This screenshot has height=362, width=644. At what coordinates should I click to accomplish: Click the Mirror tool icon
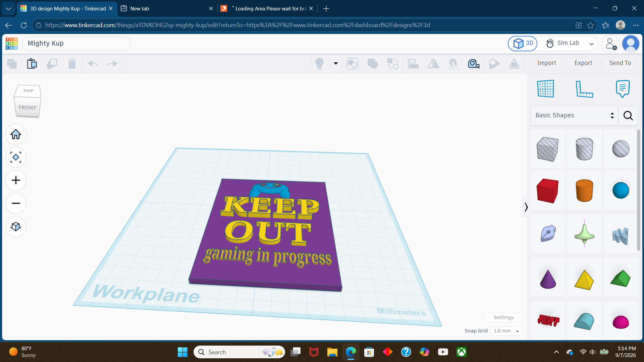[x=433, y=63]
